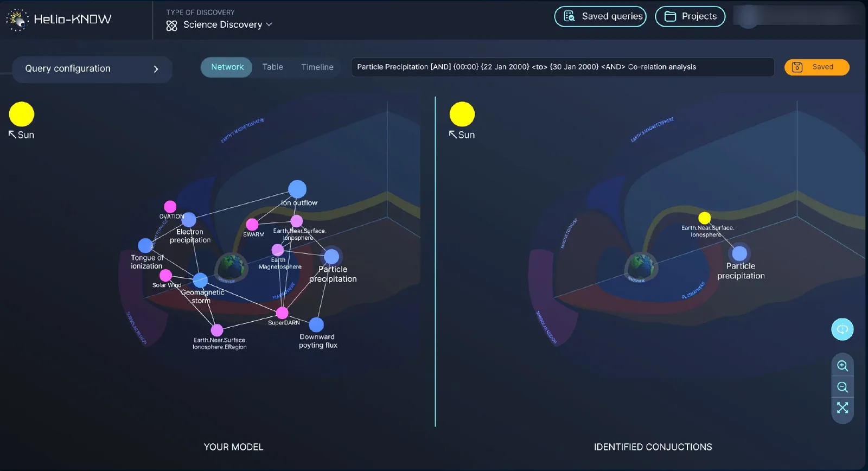This screenshot has height=471, width=868.
Task: Select the yellow Ionosphere node in conjunctions
Action: click(705, 218)
